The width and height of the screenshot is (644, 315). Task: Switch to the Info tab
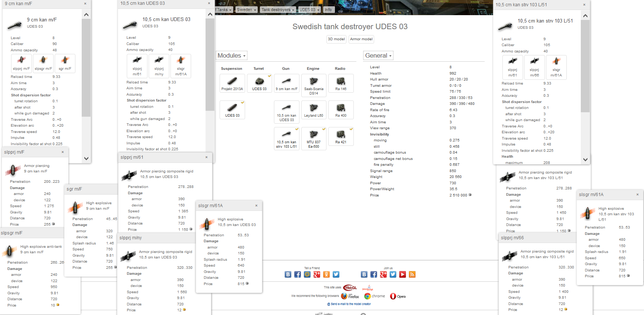point(328,10)
